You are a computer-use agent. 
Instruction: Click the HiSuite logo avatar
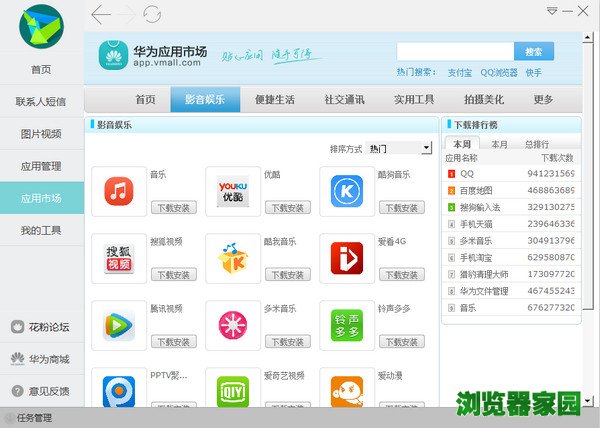coord(41,26)
